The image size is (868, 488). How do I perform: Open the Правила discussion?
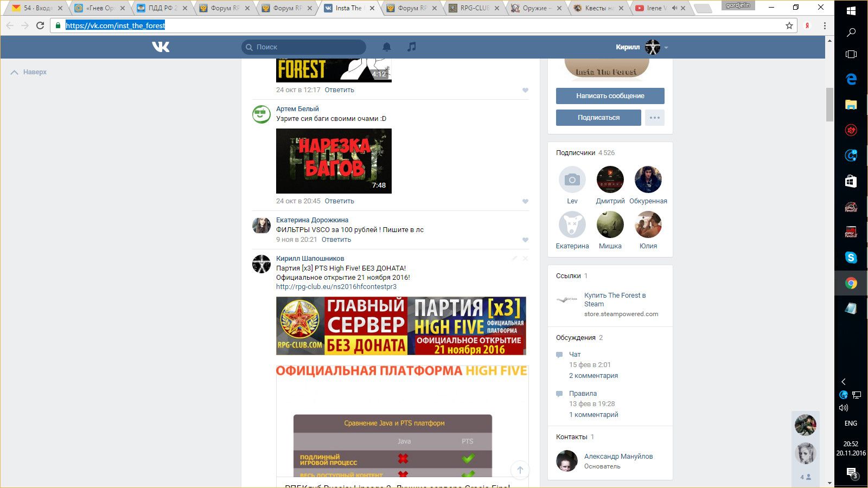[x=583, y=394]
